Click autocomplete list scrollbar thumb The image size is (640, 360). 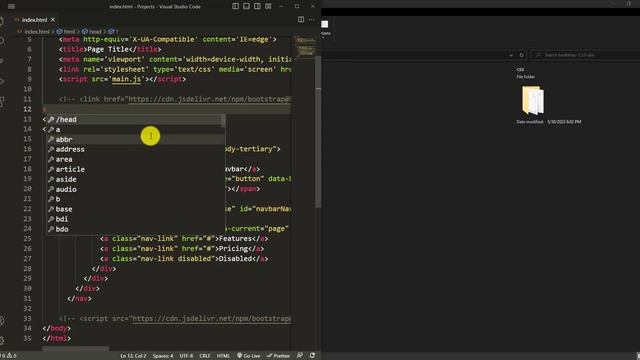pyautogui.click(x=223, y=120)
